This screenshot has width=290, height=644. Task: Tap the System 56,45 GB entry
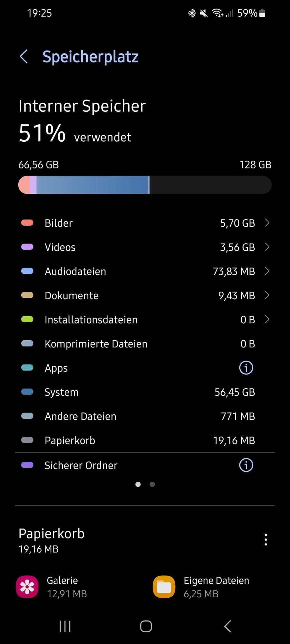click(145, 392)
